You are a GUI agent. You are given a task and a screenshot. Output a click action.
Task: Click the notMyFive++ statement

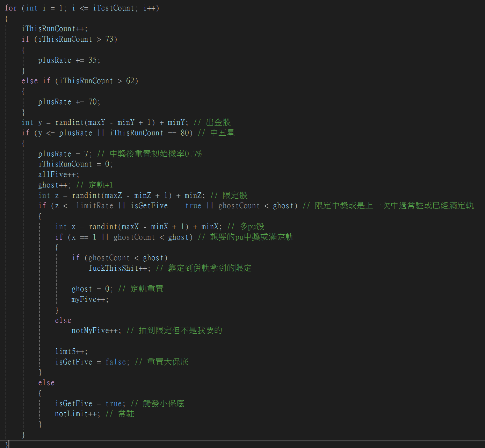point(96,330)
